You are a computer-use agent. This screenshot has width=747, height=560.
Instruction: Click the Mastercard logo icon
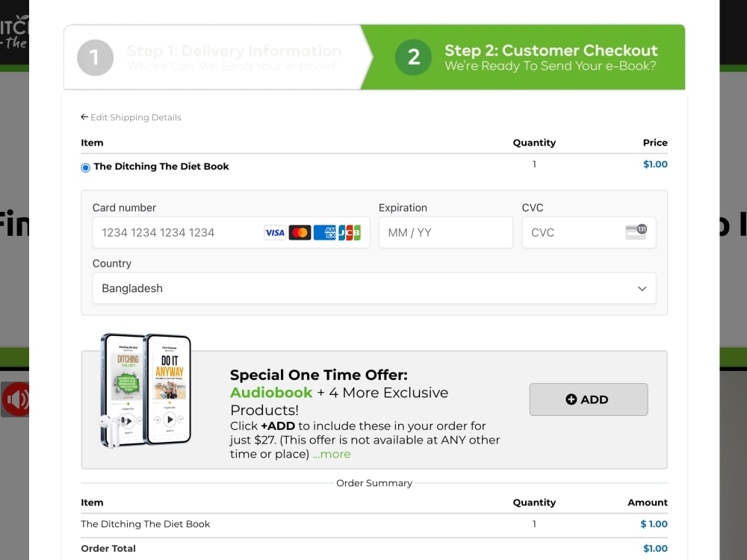[x=300, y=233]
